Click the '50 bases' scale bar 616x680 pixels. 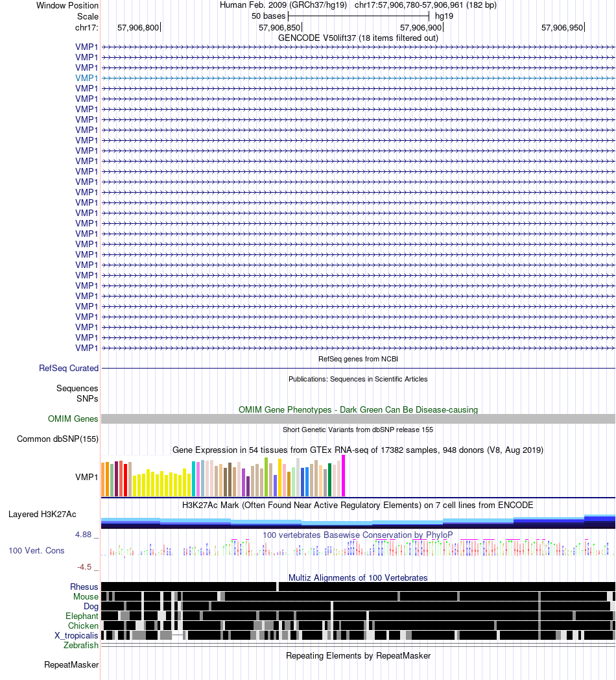click(359, 16)
